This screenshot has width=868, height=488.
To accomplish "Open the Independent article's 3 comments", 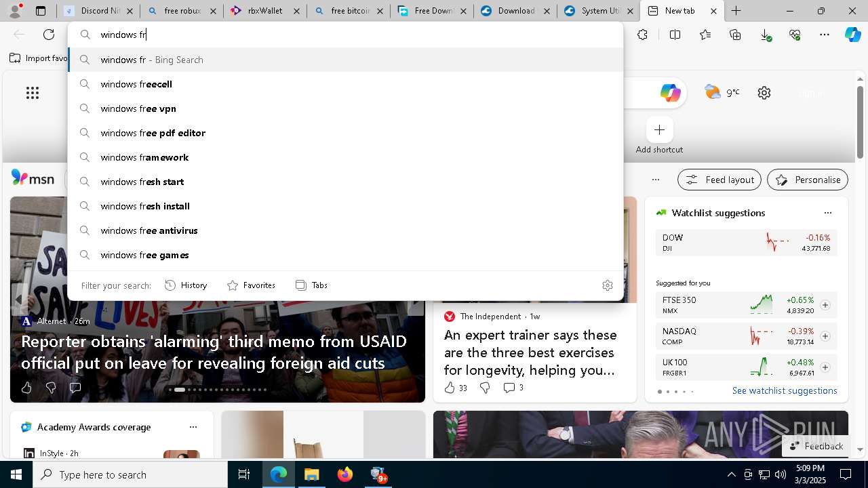I will click(513, 388).
